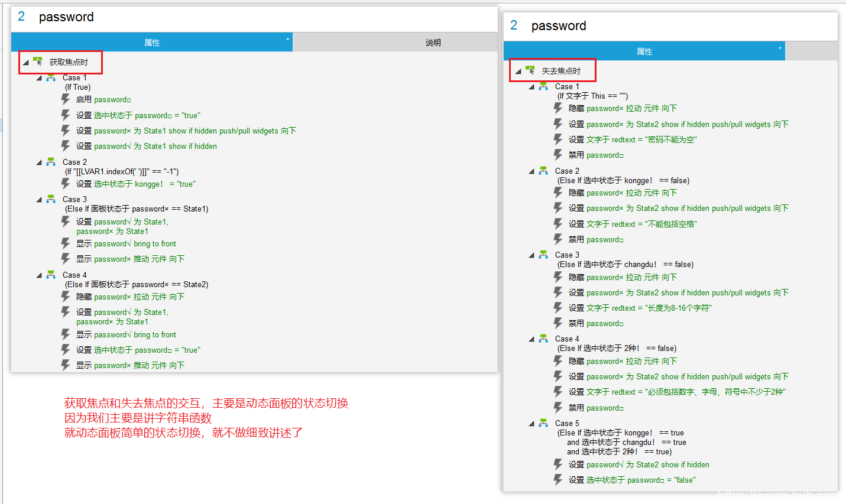Collapse the 获取焦点时 event tree
Image resolution: width=846 pixels, height=504 pixels.
(x=26, y=63)
